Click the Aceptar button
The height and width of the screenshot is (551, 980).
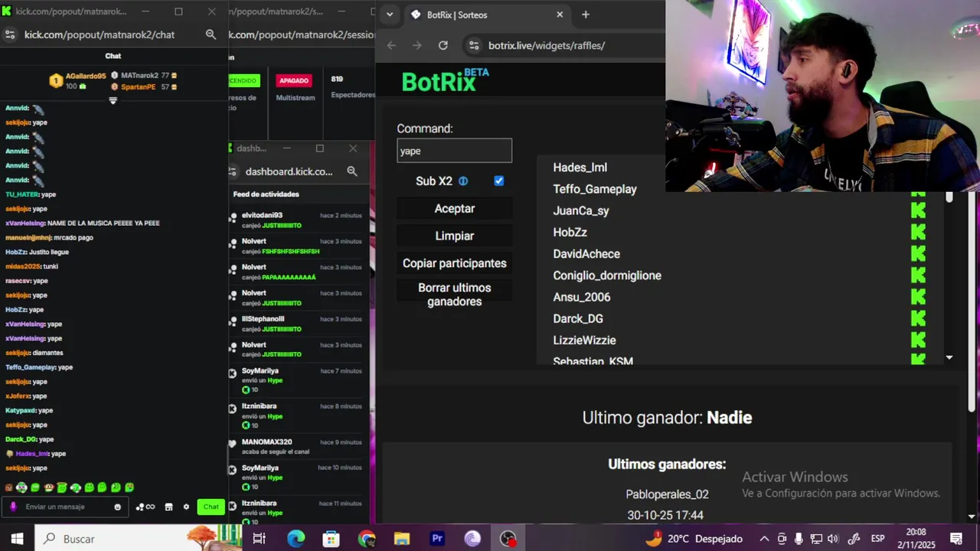click(x=455, y=209)
